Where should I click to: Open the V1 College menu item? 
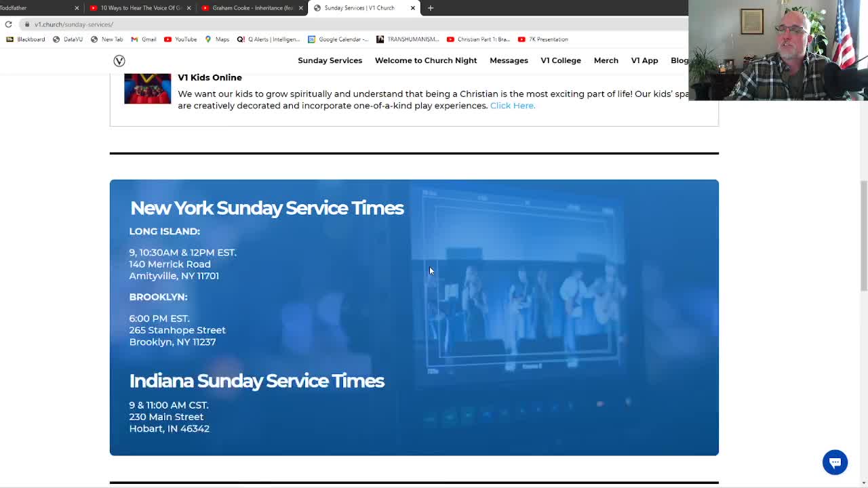pos(561,60)
